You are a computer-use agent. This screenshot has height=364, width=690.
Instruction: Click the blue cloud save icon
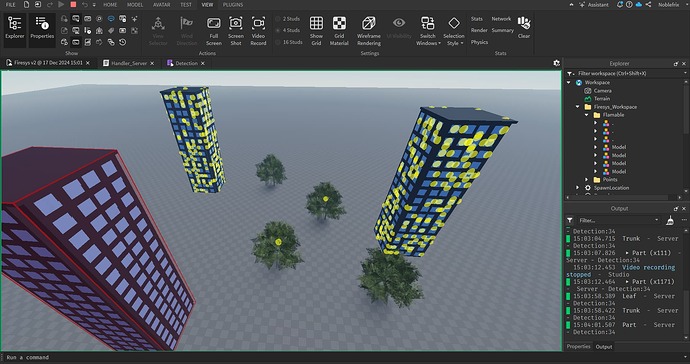pyautogui.click(x=639, y=4)
